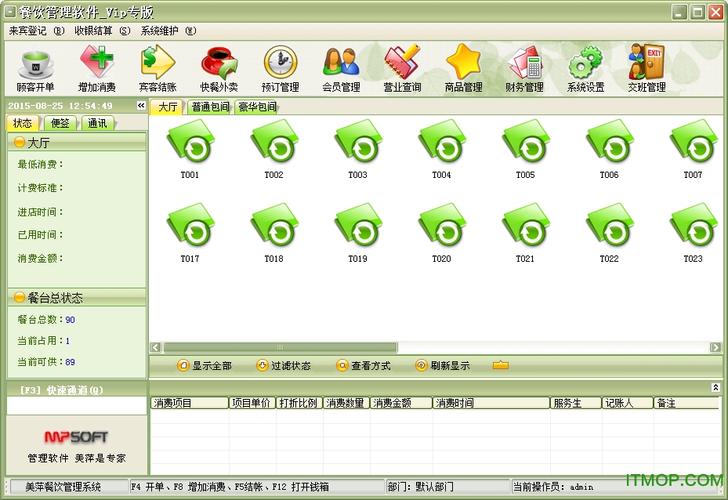Open 财务管理 finance management

[x=524, y=70]
